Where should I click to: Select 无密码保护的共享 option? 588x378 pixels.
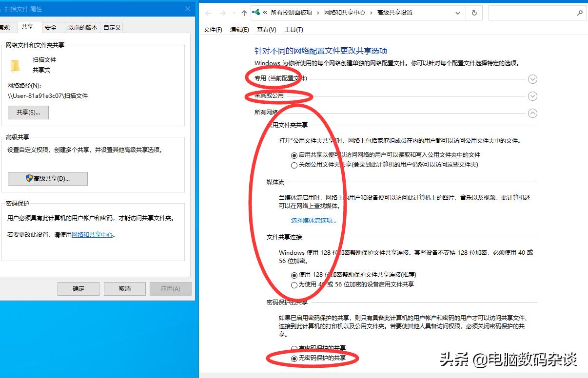(294, 358)
